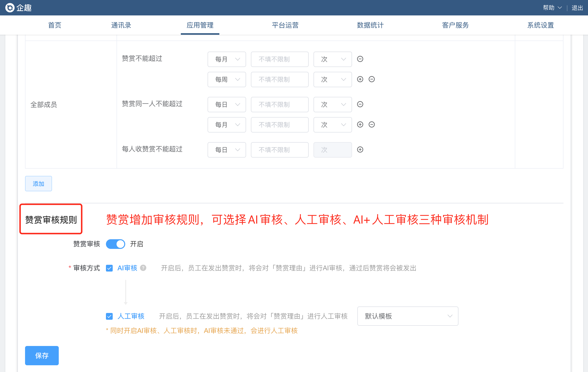This screenshot has height=372, width=588.
Task: Click the 添加 button
Action: click(38, 184)
